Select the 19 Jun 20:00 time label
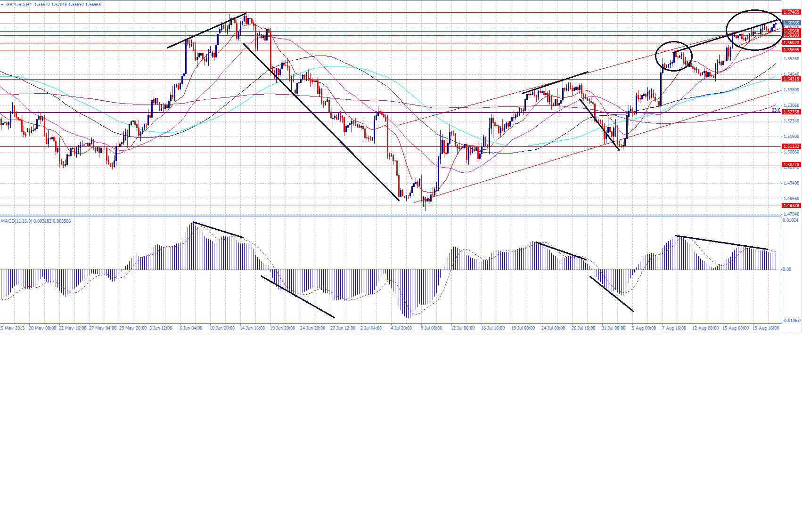 (283, 328)
